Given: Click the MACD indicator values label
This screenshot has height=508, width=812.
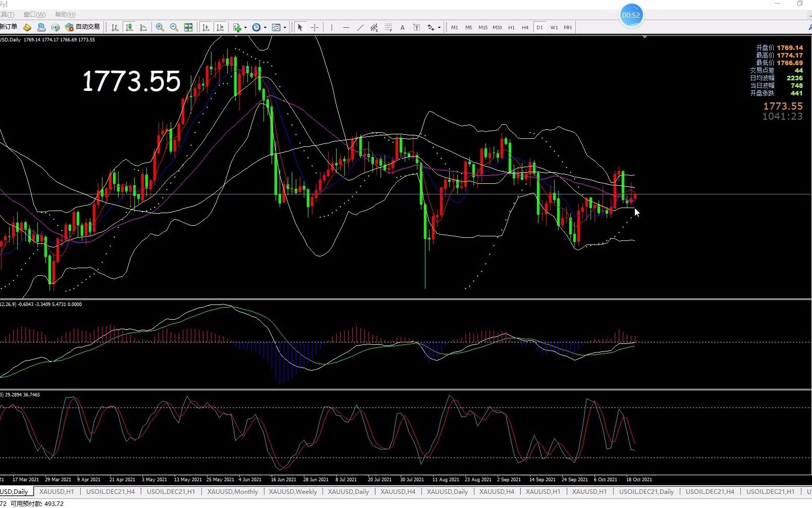Looking at the screenshot, I should (x=41, y=304).
